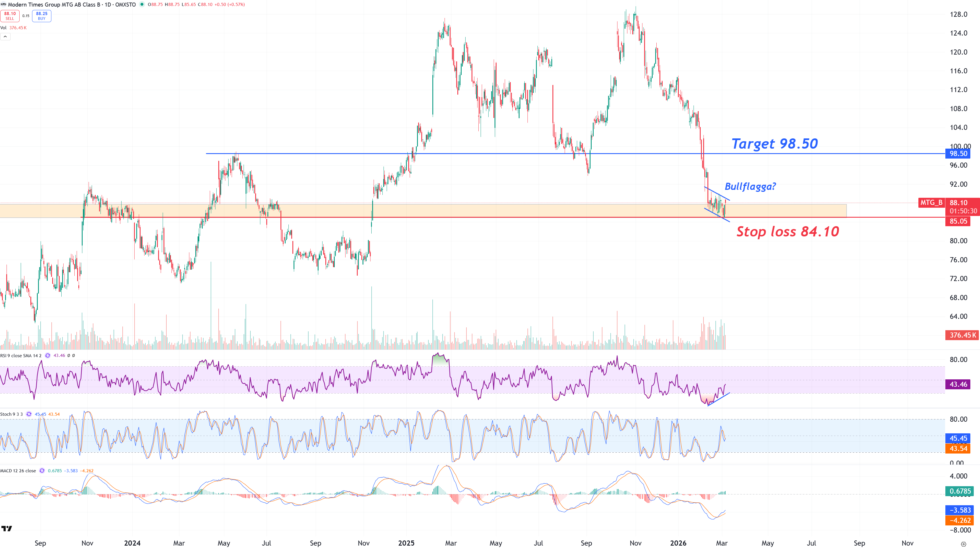Screen dimensions: 980x549
Task: Click the green market status dot
Action: click(142, 5)
